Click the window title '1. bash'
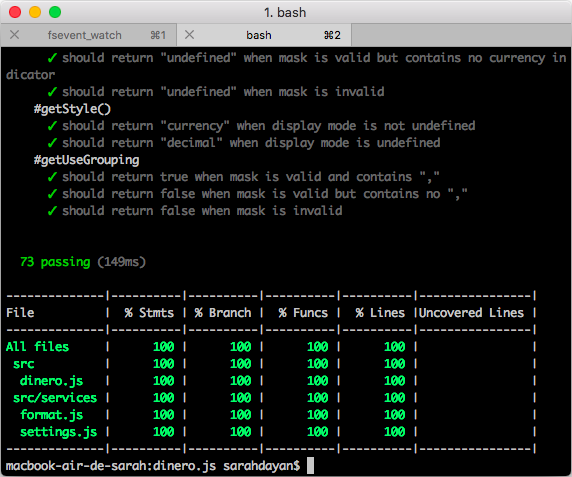Screen dimensions: 572x477 [x=285, y=12]
